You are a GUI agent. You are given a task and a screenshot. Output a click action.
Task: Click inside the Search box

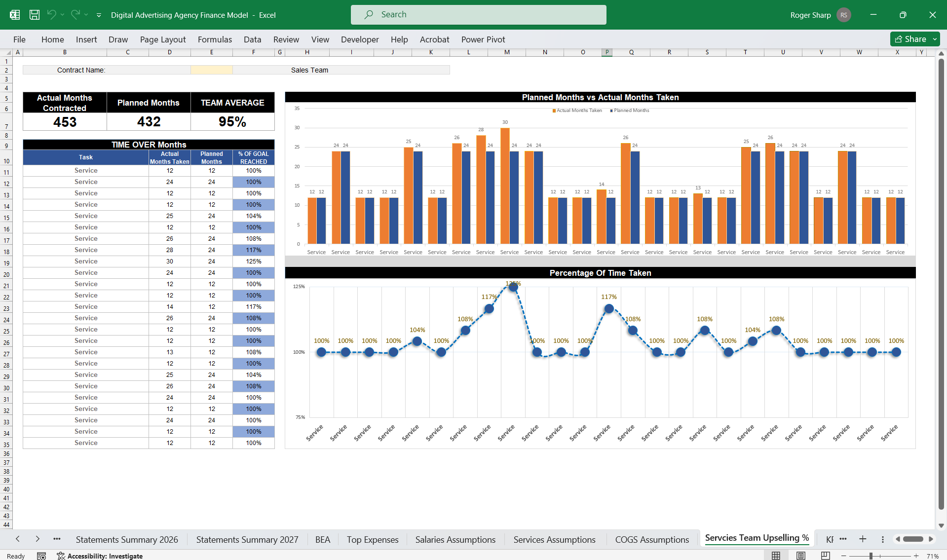tap(478, 14)
